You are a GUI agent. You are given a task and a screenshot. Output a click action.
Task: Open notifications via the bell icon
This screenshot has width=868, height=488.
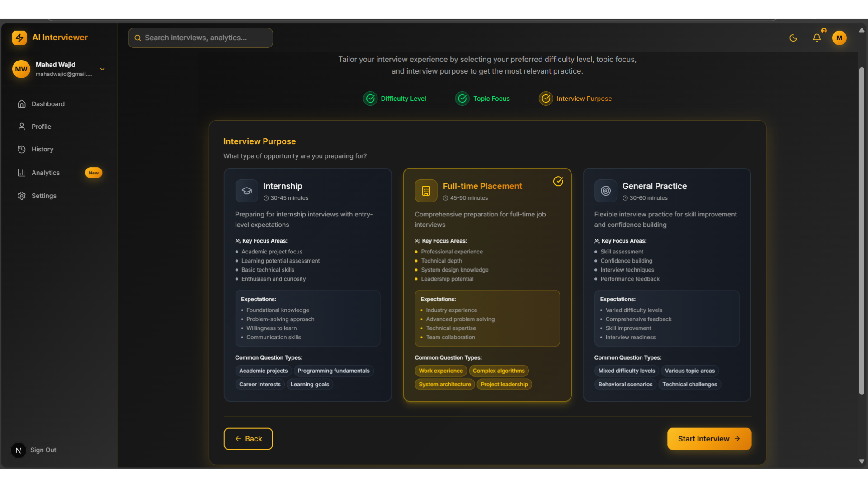[x=816, y=38]
